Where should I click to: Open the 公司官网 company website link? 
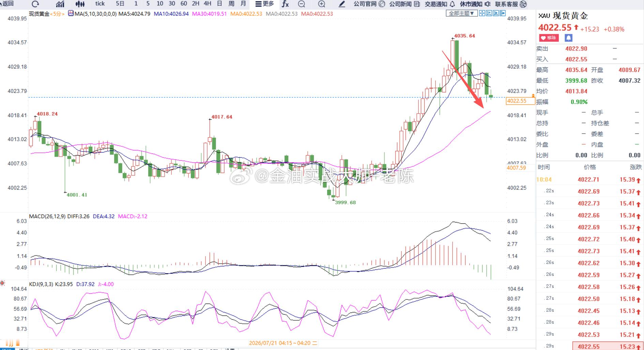click(369, 4)
